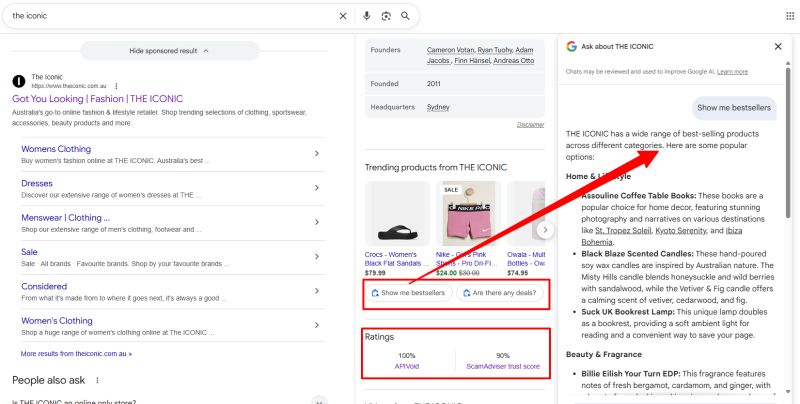Viewport: 800px width, 404px height.
Task: Click The Iconic site favicon
Action: [x=19, y=81]
